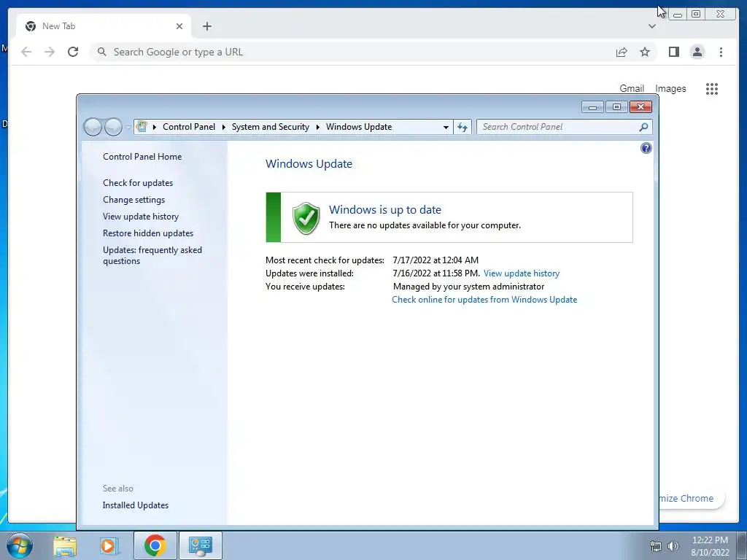Bookmark this tab with the star icon
The image size is (747, 560).
click(x=645, y=52)
